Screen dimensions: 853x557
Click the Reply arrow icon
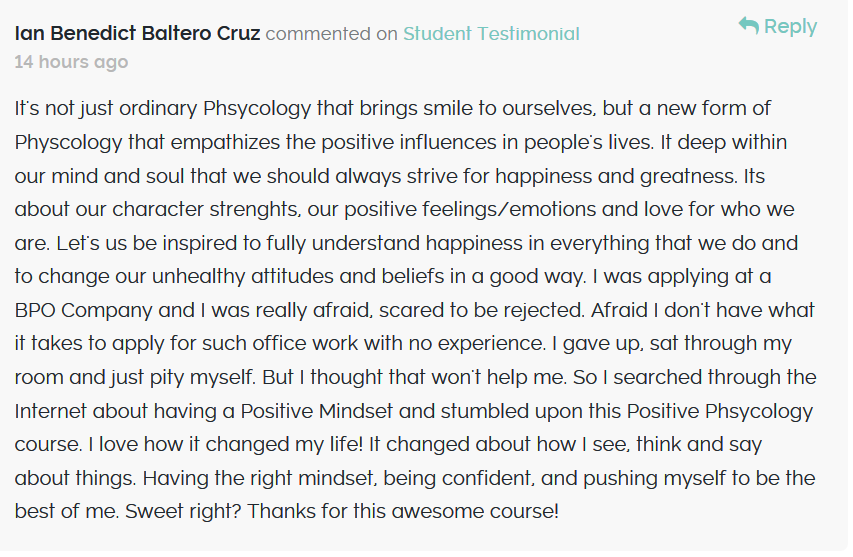(749, 25)
